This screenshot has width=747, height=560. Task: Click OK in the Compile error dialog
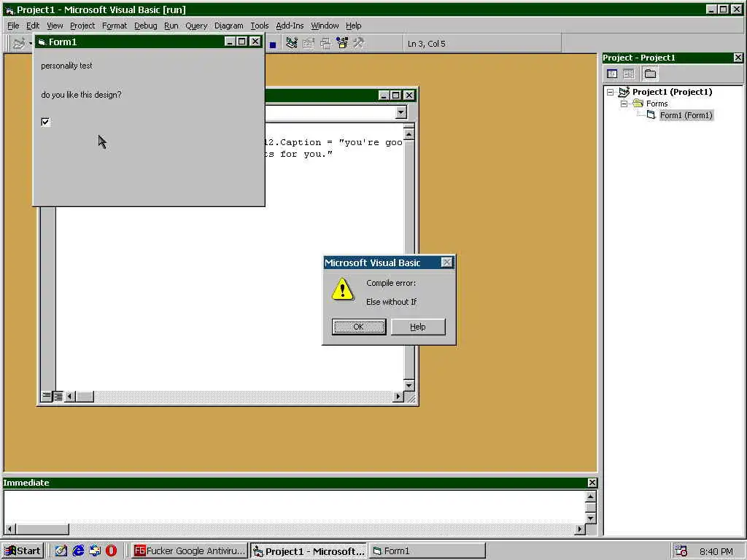click(359, 327)
